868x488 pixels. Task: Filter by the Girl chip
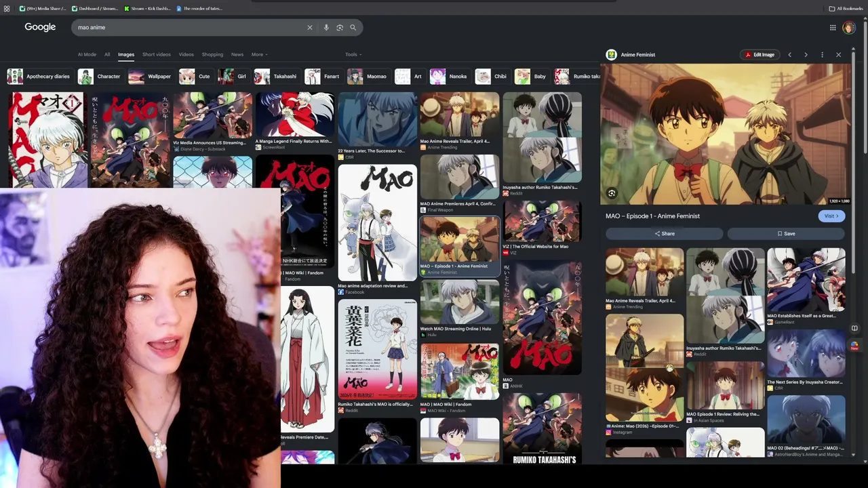[233, 77]
